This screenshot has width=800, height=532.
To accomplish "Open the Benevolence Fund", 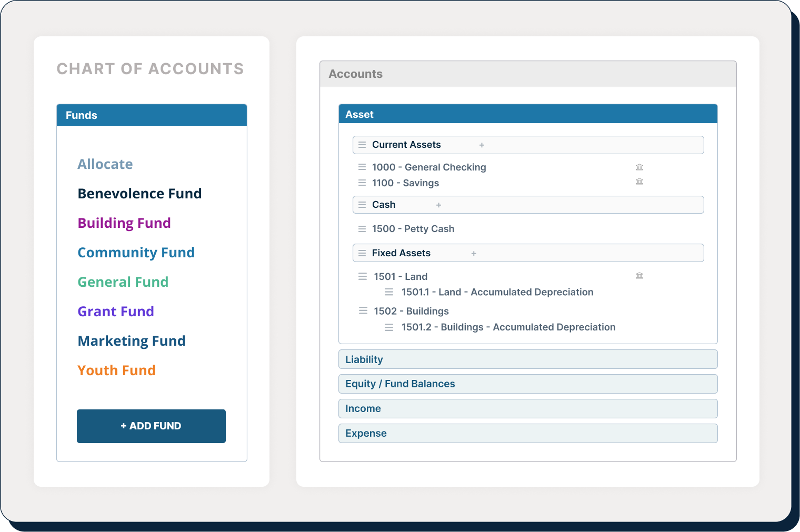I will pyautogui.click(x=139, y=194).
